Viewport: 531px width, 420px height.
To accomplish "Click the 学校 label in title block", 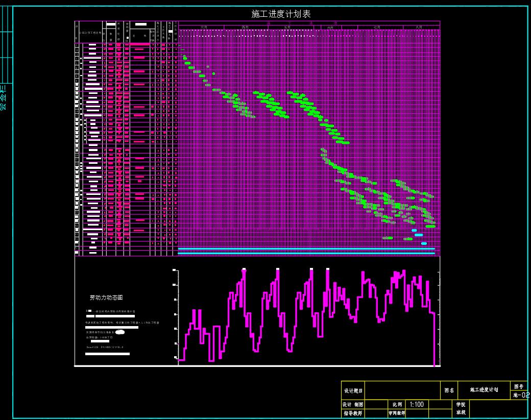I will (460, 404).
